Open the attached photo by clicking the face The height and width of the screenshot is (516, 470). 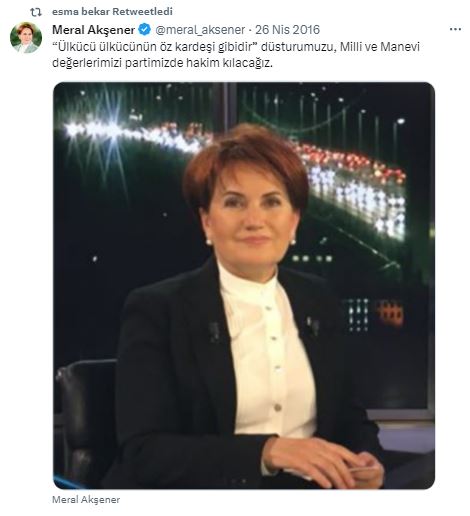click(x=250, y=217)
